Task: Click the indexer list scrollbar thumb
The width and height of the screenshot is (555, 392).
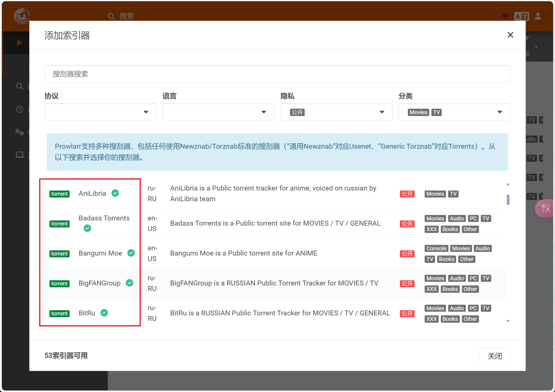Action: (x=508, y=200)
